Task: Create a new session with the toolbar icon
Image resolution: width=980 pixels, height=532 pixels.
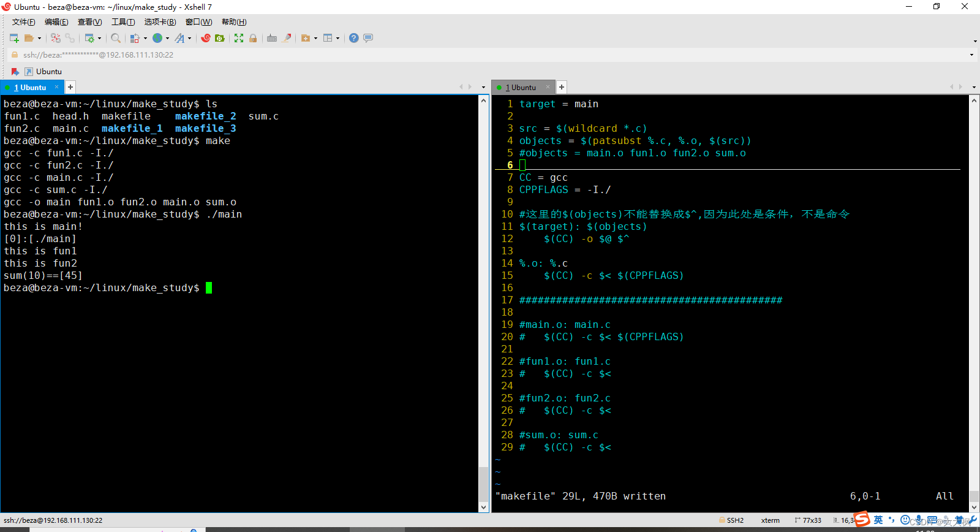Action: point(14,38)
